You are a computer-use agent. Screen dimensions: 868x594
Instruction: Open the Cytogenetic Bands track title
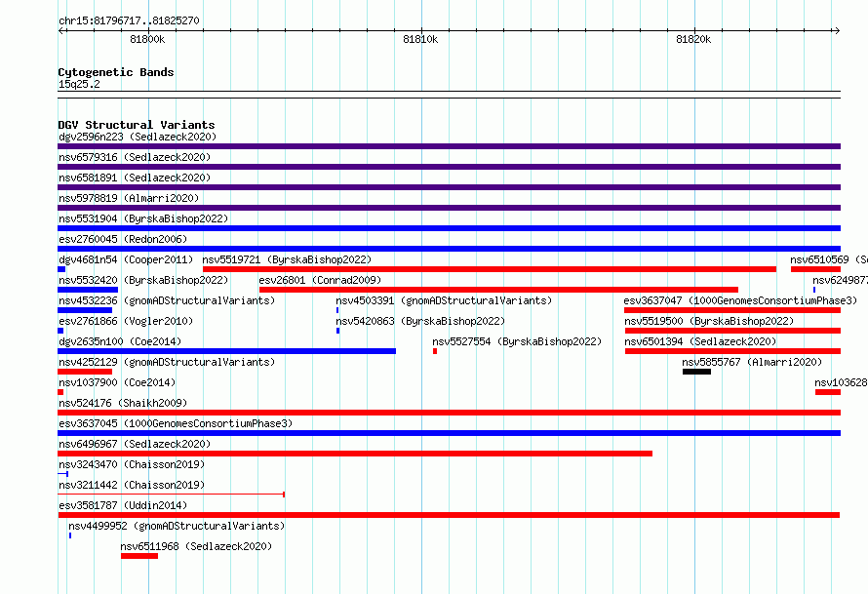pyautogui.click(x=116, y=72)
